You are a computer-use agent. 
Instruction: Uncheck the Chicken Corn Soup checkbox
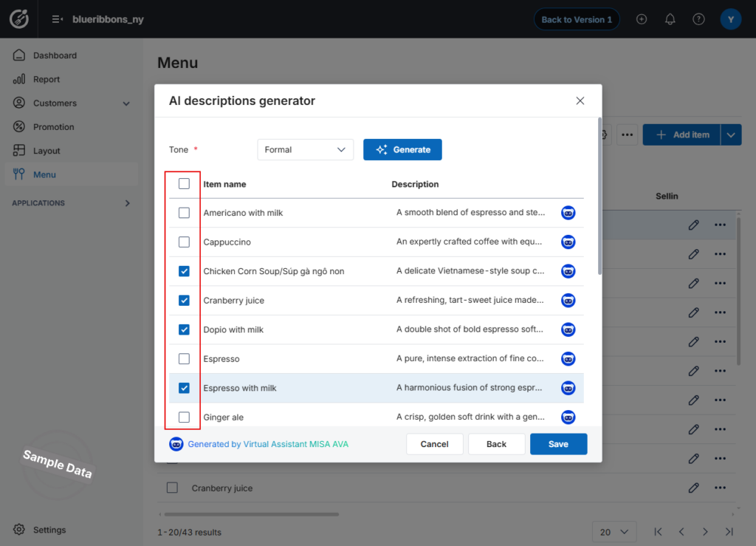point(184,271)
